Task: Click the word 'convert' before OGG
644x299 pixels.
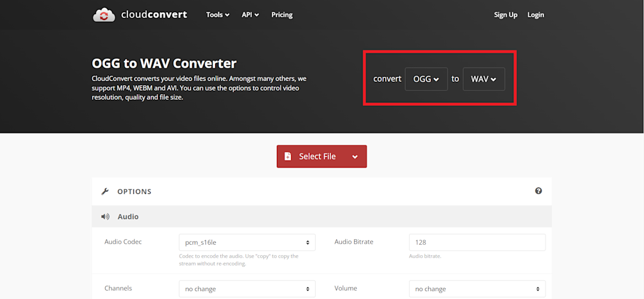Action: pos(387,79)
